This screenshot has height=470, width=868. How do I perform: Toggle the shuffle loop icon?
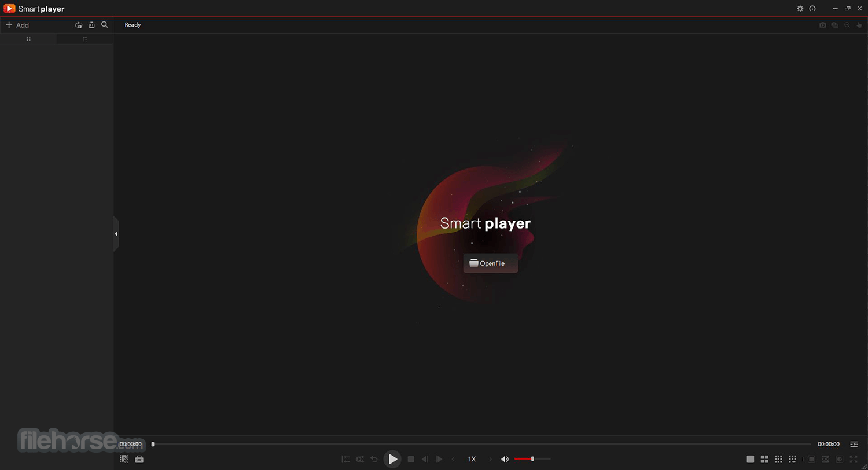click(360, 459)
